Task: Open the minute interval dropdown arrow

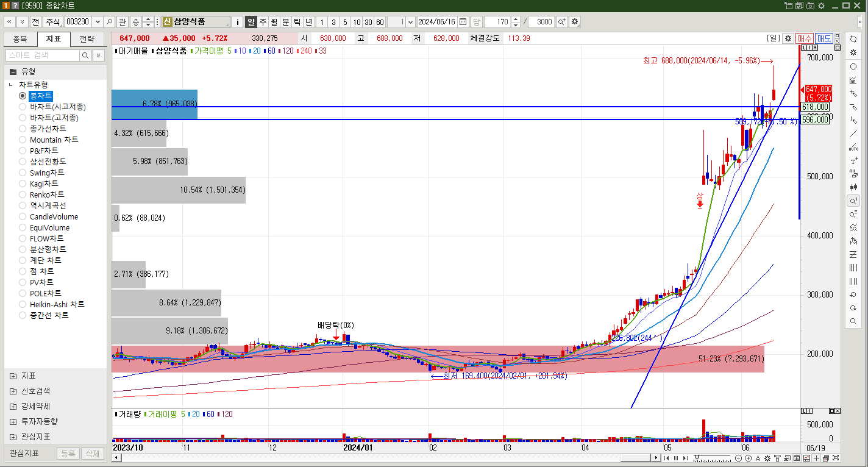Action: (410, 21)
